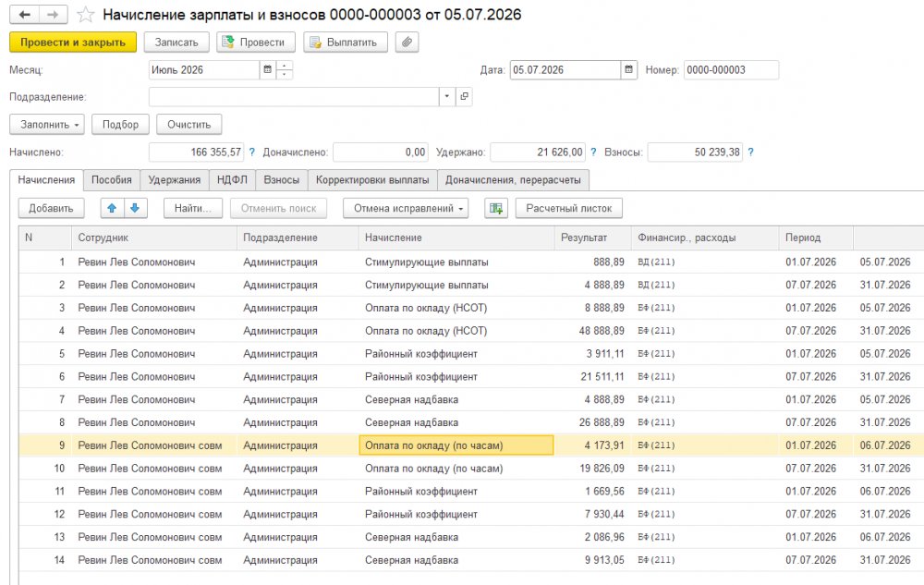Select highlighted cell Оплата по окладу (по часам) in row 9

tap(456, 445)
